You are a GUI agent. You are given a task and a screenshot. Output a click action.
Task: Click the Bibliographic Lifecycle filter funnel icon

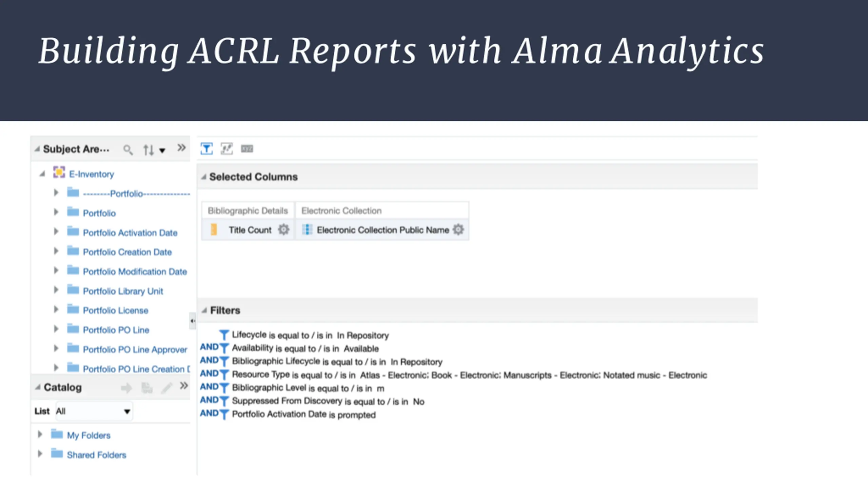click(x=224, y=361)
